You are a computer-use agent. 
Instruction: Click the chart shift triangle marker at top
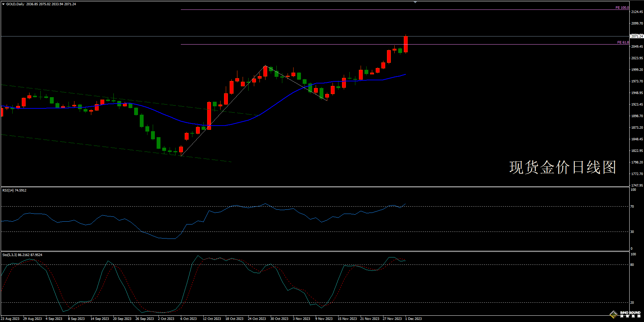point(415,2)
